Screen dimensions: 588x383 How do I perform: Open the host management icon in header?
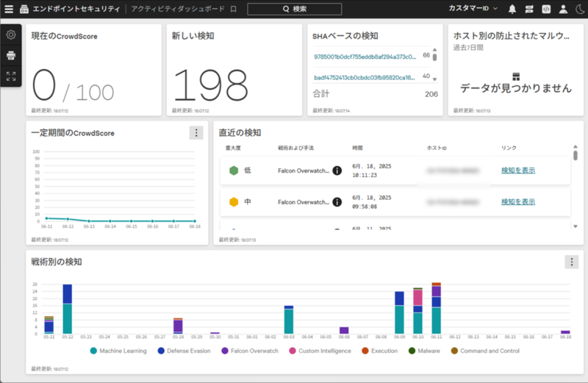tap(529, 9)
